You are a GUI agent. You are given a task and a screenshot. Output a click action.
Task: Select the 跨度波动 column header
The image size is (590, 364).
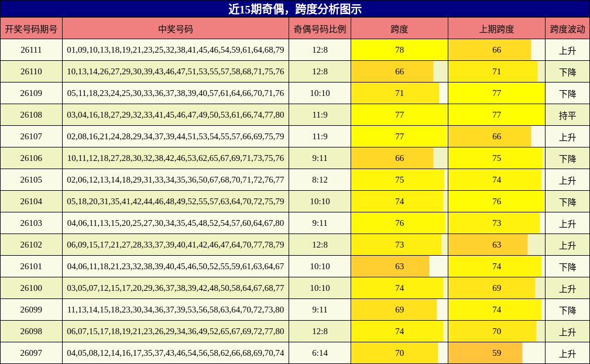(567, 29)
